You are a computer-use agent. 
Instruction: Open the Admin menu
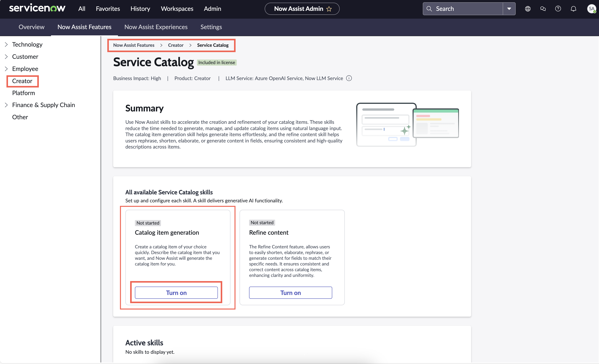click(x=213, y=9)
